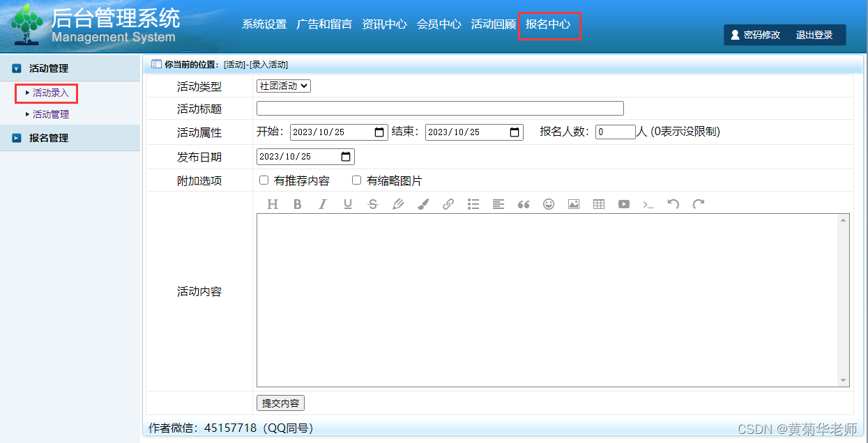Image resolution: width=868 pixels, height=443 pixels.
Task: Redo last edit in editor
Action: (x=699, y=204)
